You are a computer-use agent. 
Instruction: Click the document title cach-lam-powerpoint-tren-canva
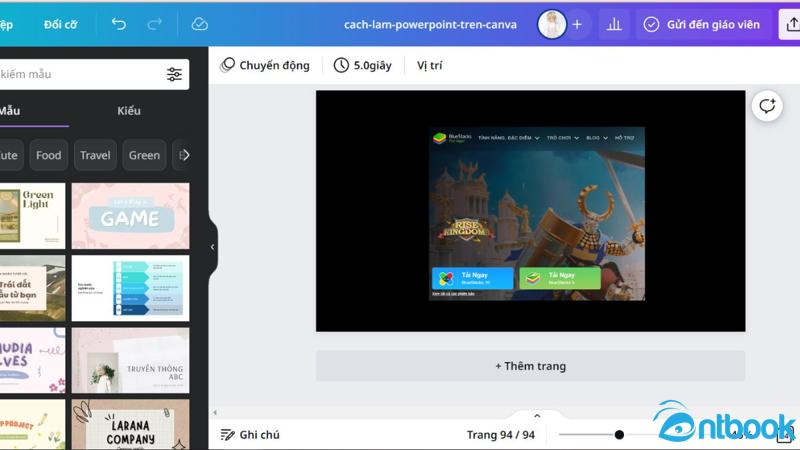(x=430, y=24)
